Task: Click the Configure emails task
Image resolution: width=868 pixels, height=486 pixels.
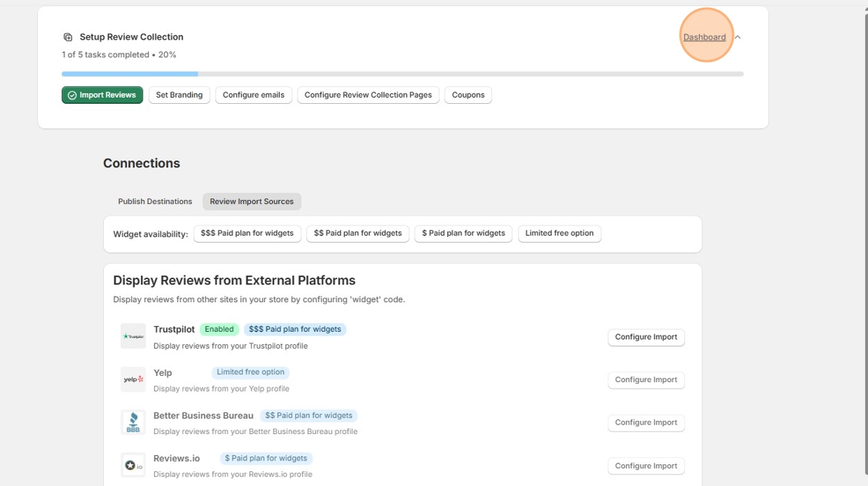Action: coord(253,95)
